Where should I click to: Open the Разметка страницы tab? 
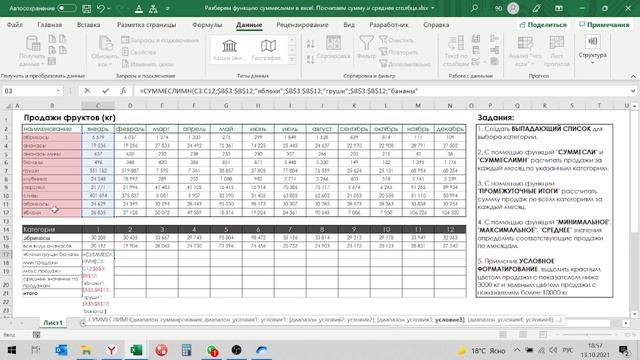pos(147,25)
